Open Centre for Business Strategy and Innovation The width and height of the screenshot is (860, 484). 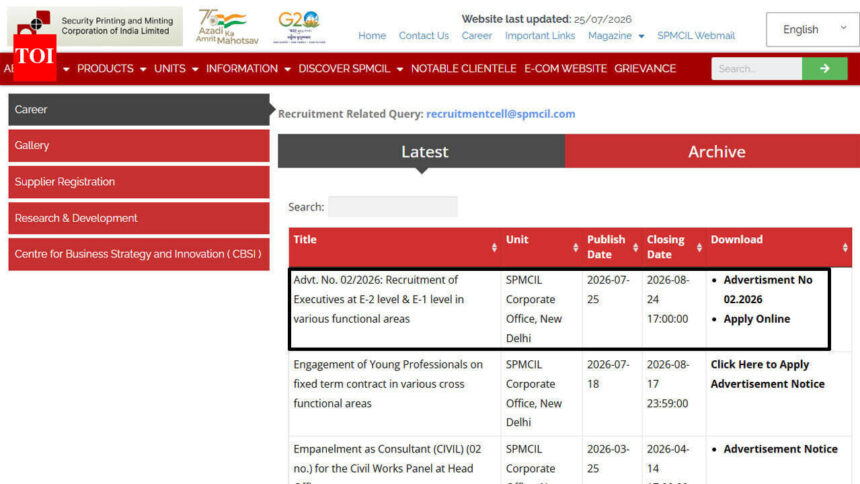click(139, 254)
